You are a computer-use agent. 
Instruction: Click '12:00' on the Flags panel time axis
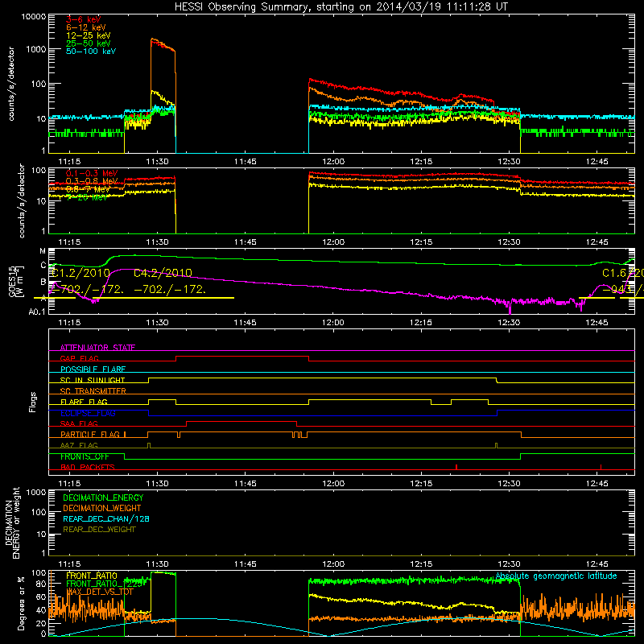click(333, 484)
